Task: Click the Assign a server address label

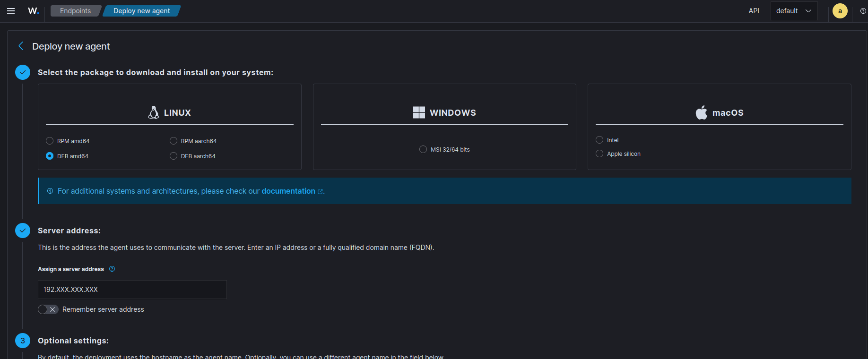Action: 71,269
